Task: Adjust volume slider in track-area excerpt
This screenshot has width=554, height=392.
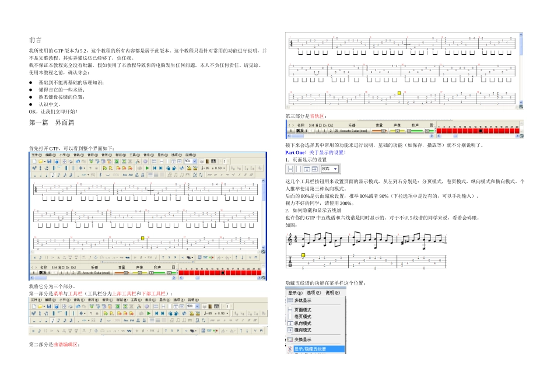Action: [379, 131]
